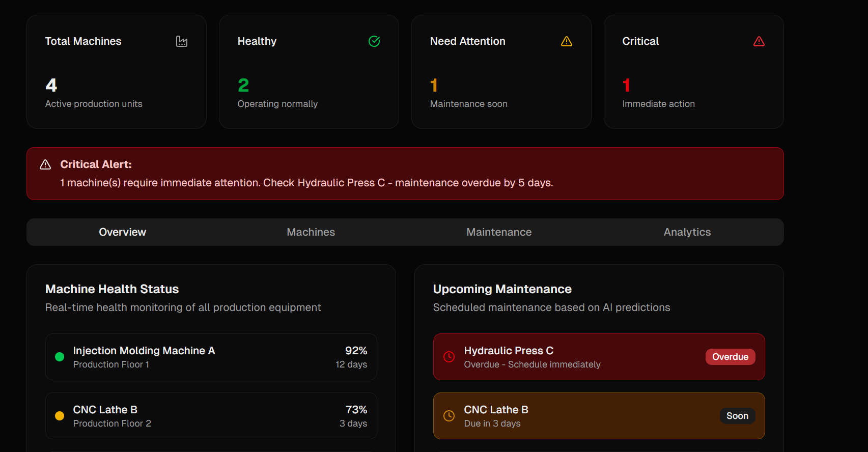Open the Machines tab
The image size is (868, 452).
pyautogui.click(x=311, y=232)
